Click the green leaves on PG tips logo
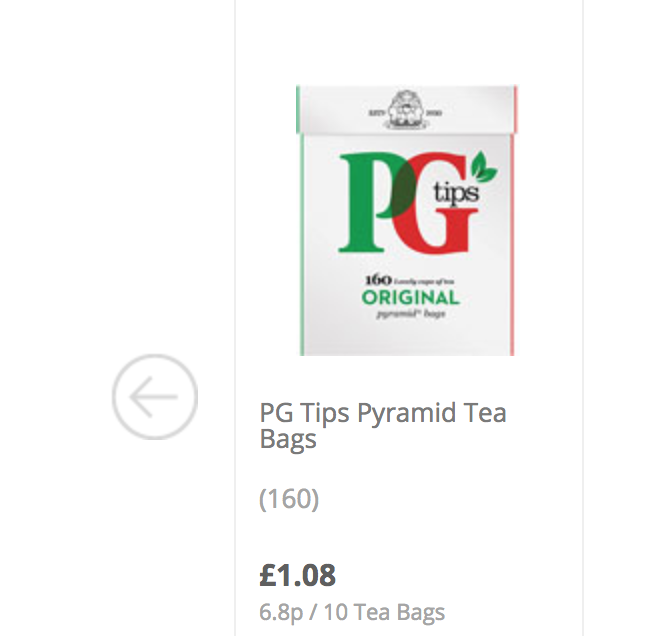Viewport: 650px width, 636px height. tap(483, 167)
